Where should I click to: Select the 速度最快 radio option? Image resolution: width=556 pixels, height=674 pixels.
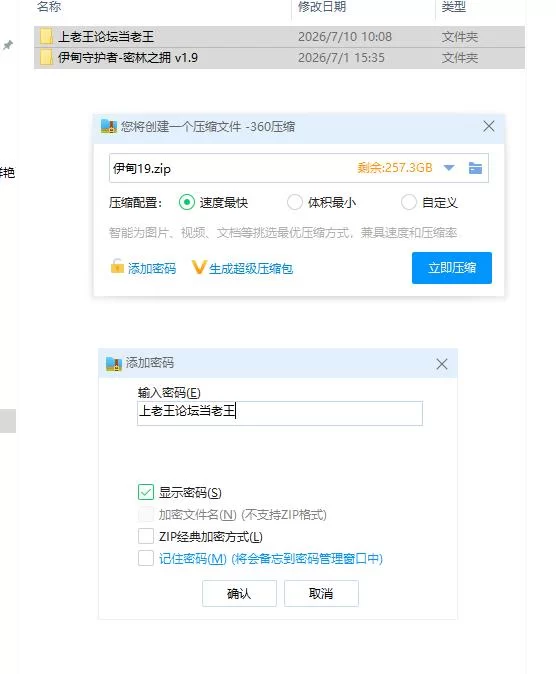click(x=187, y=202)
